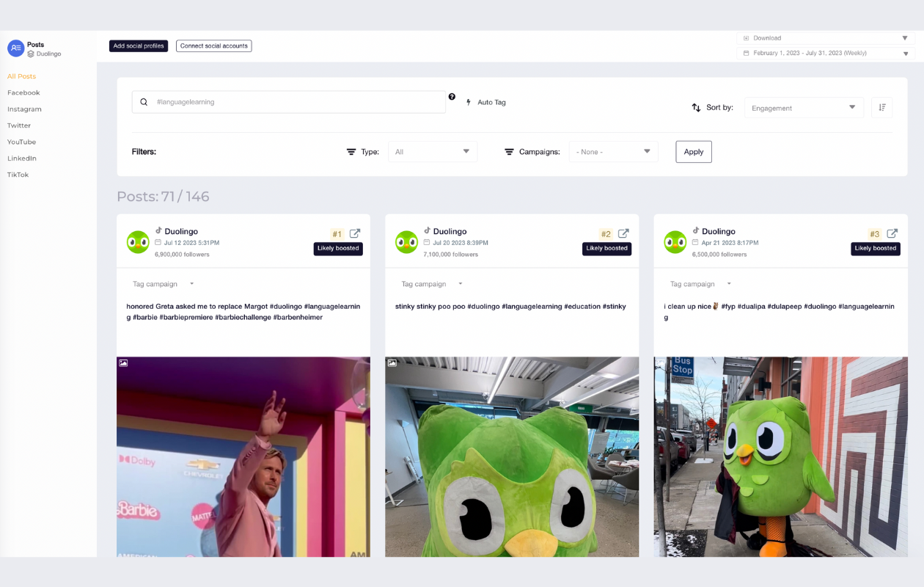Open external link for post #1
924x587 pixels.
tap(355, 233)
